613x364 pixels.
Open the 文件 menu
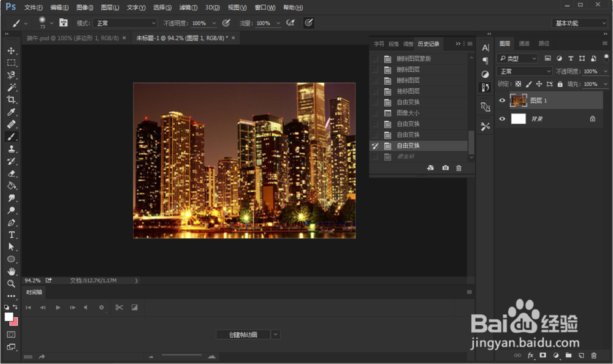tap(33, 7)
